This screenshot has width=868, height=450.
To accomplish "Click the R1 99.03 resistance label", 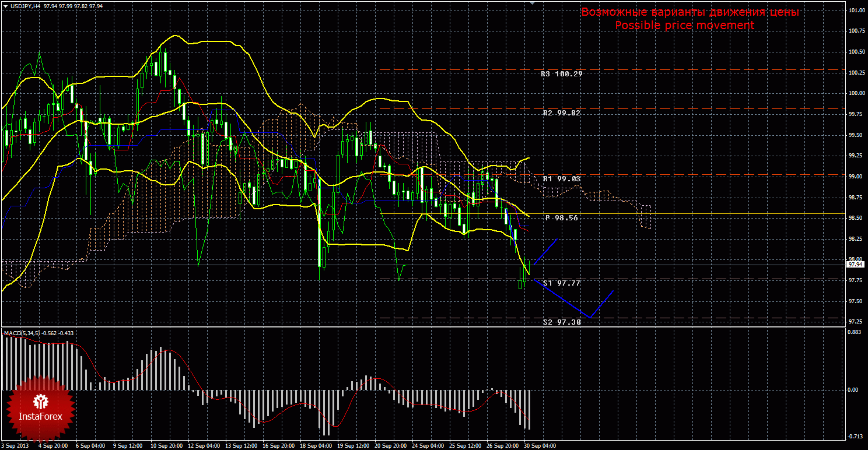I will pos(561,178).
